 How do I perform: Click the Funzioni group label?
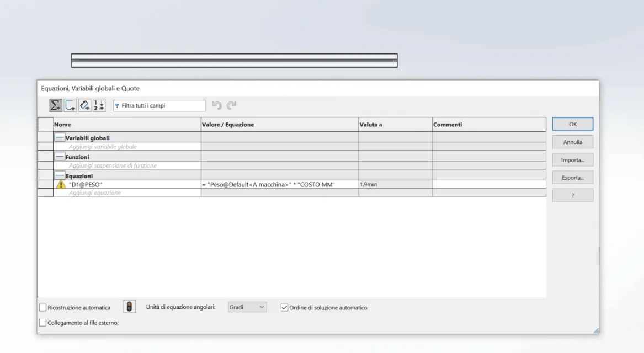[x=77, y=157]
